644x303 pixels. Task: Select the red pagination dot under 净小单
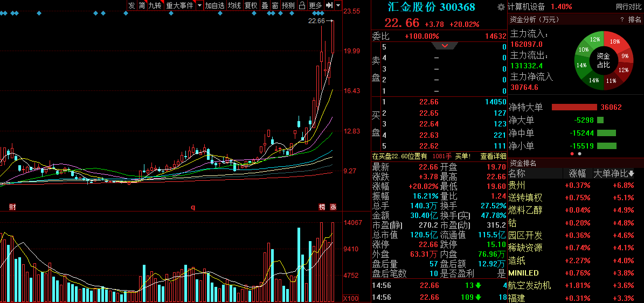tap(572, 154)
